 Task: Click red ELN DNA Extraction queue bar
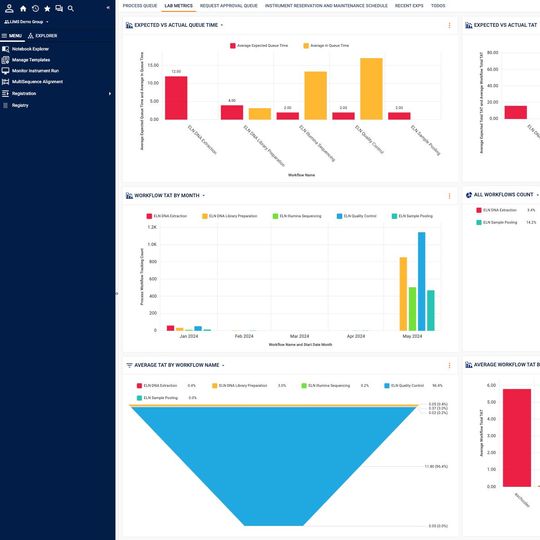tap(176, 98)
